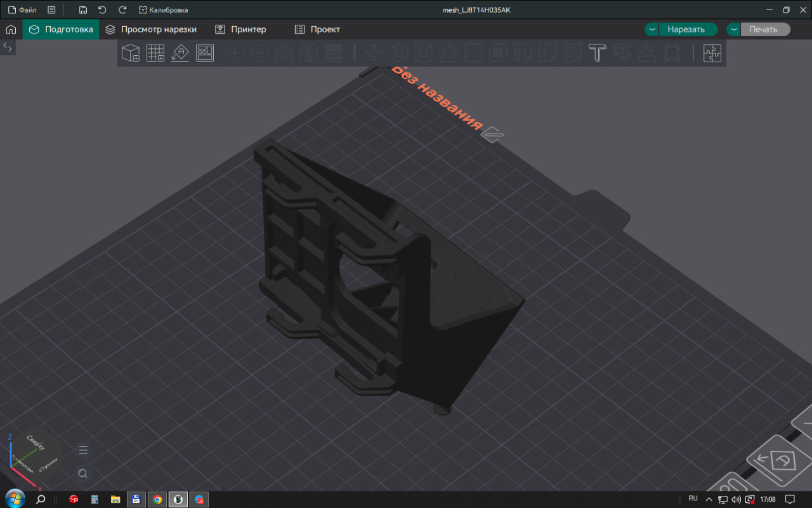The image size is (812, 508).
Task: Expand dropdown arrow beside Печать
Action: pos(733,29)
